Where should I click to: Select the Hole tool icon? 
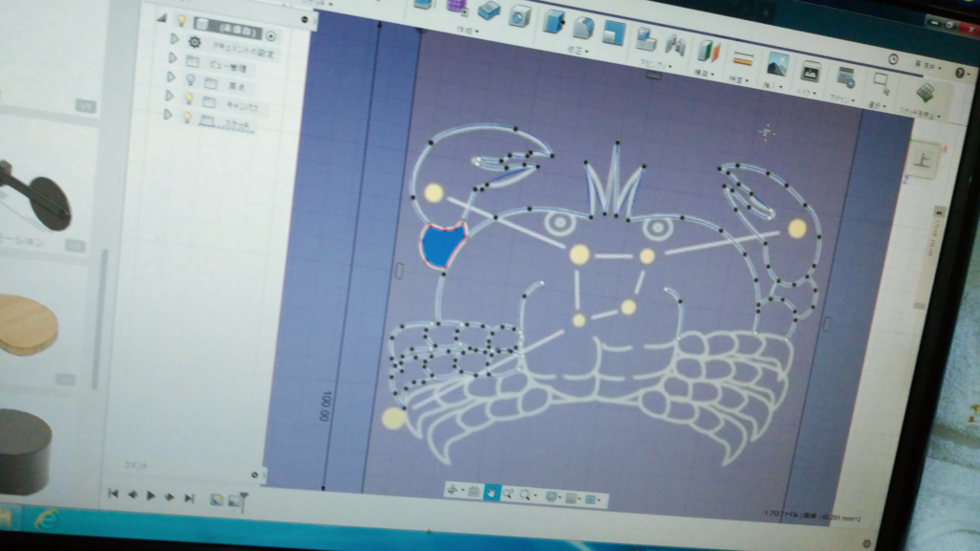tap(519, 15)
